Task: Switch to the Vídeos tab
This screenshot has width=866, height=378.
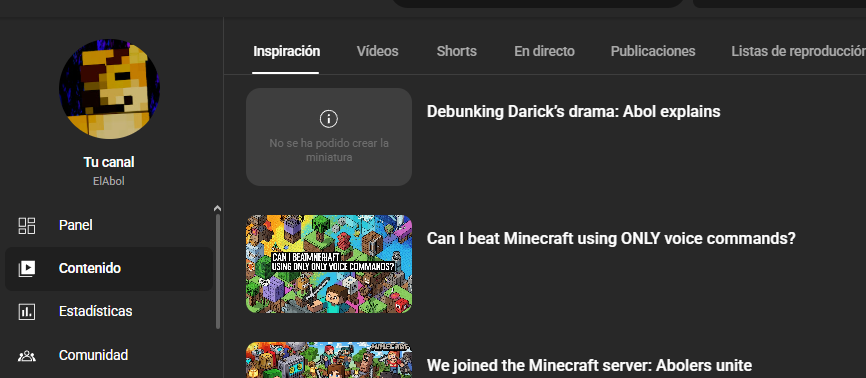Action: [x=377, y=51]
